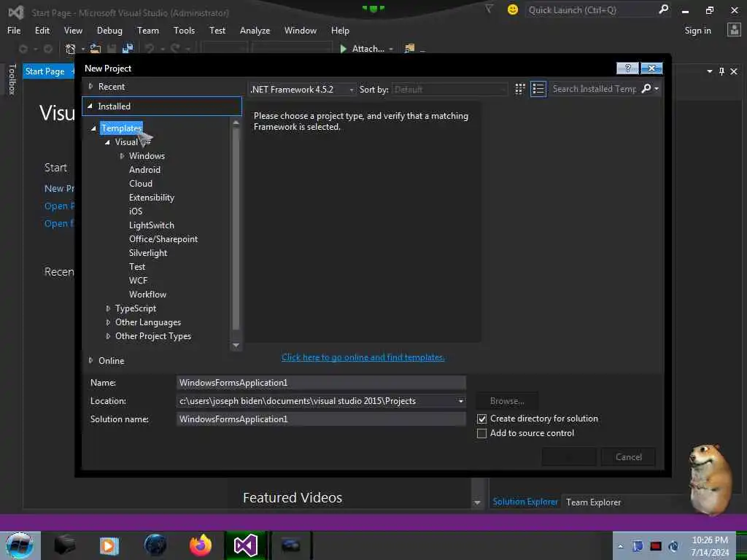The width and height of the screenshot is (747, 560).
Task: Select the Android template category
Action: pos(144,169)
